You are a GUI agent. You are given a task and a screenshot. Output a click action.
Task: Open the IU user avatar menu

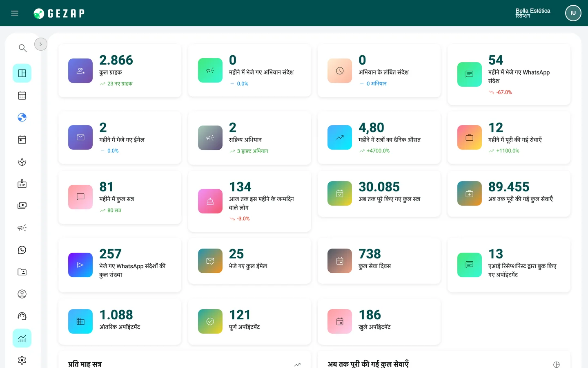[573, 13]
